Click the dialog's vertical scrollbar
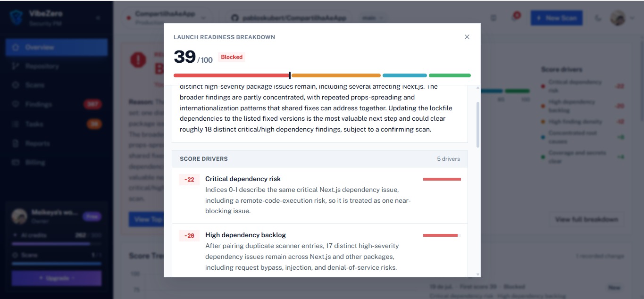The height and width of the screenshot is (299, 644). tap(477, 125)
